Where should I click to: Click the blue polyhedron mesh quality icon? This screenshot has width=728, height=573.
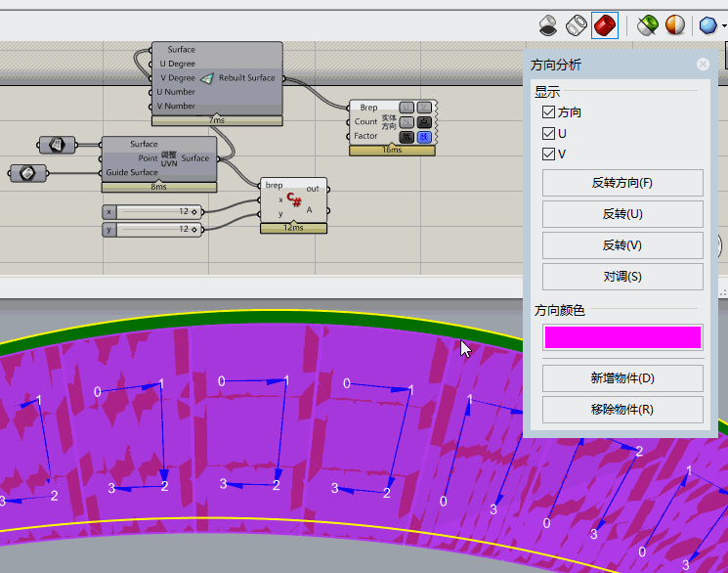[708, 25]
